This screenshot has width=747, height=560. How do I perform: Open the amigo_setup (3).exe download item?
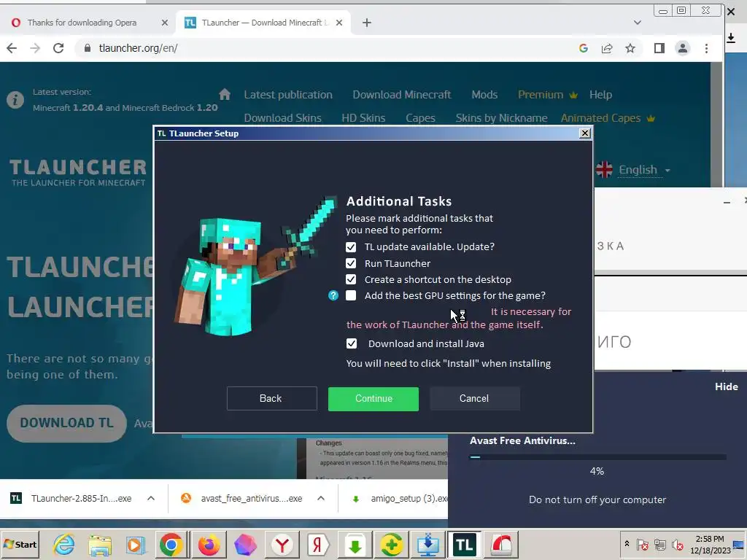[399, 499]
